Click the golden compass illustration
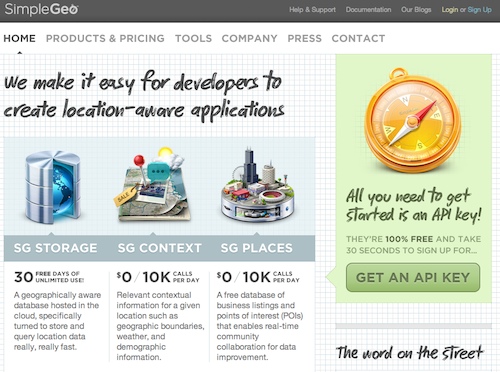The image size is (500, 372). [x=412, y=121]
